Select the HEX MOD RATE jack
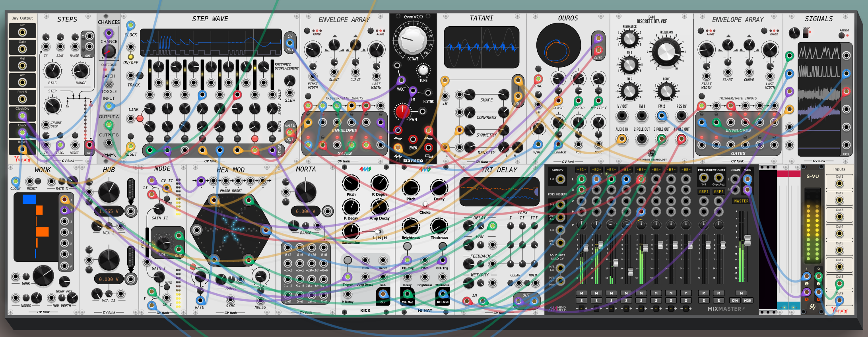The height and width of the screenshot is (337, 868). point(200,300)
